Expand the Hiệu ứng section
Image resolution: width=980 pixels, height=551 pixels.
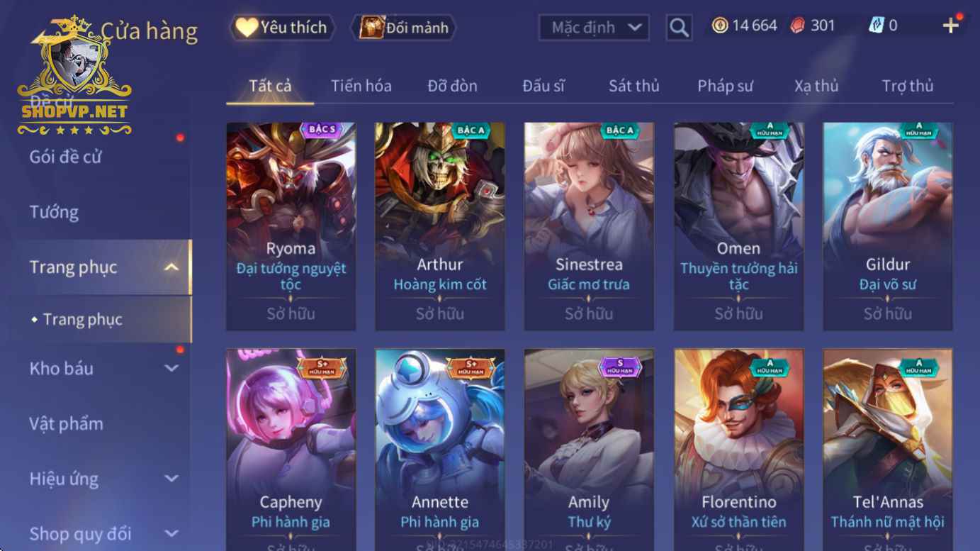171,479
